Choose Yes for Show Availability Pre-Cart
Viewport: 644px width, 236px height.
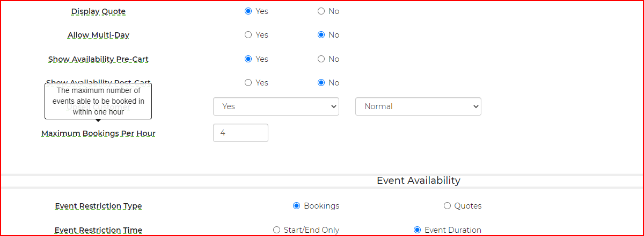tap(248, 59)
